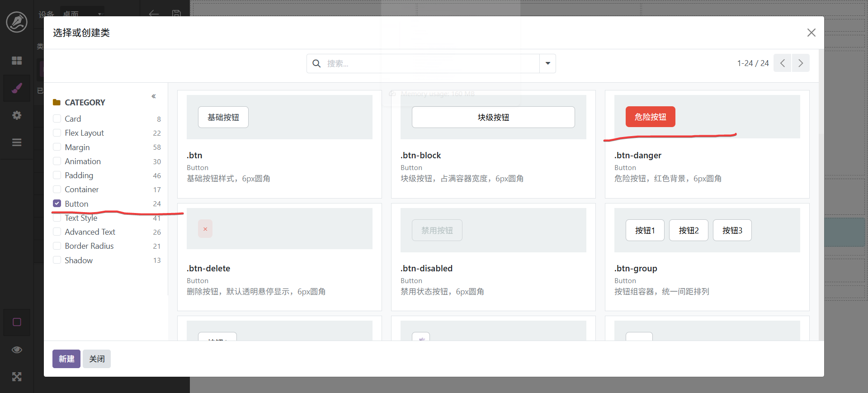Viewport: 868px width, 393px height.
Task: Collapse the category side panel
Action: point(154,96)
